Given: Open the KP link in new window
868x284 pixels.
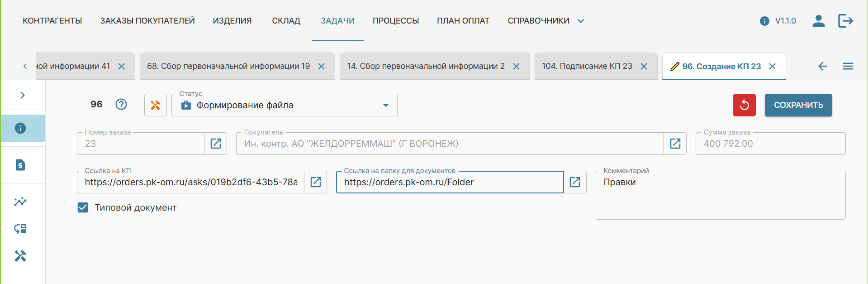Looking at the screenshot, I should (x=316, y=182).
